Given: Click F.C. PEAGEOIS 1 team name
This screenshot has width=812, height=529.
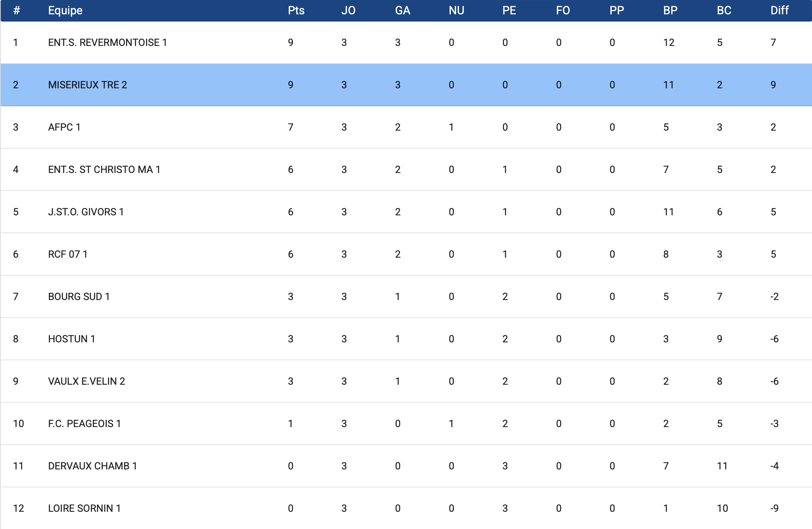Looking at the screenshot, I should pyautogui.click(x=84, y=423).
